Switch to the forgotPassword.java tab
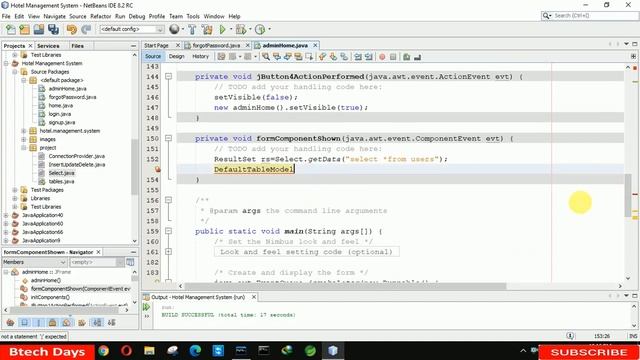This screenshot has width=640, height=360. pyautogui.click(x=216, y=45)
